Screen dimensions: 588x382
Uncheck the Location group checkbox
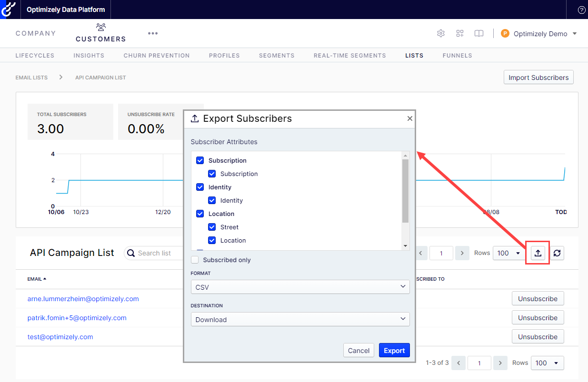pyautogui.click(x=200, y=214)
